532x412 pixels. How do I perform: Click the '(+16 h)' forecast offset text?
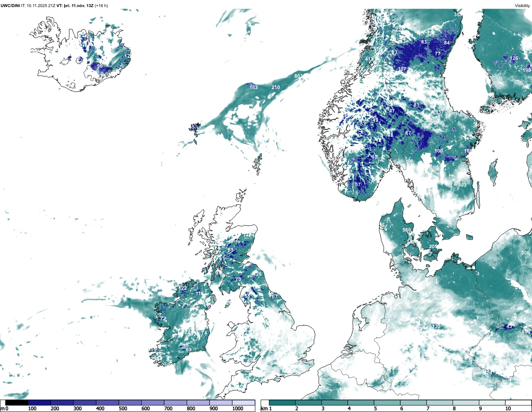click(x=101, y=5)
